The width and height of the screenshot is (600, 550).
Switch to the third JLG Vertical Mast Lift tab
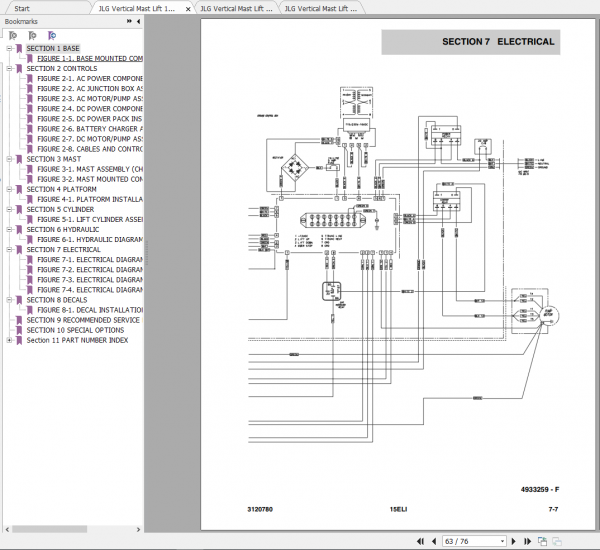pos(321,8)
